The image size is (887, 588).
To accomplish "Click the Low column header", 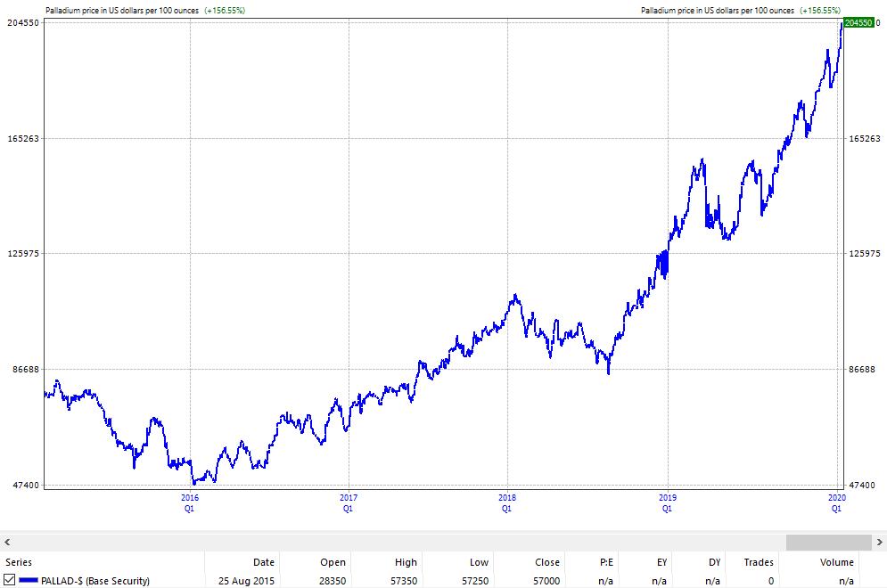I will tap(478, 562).
